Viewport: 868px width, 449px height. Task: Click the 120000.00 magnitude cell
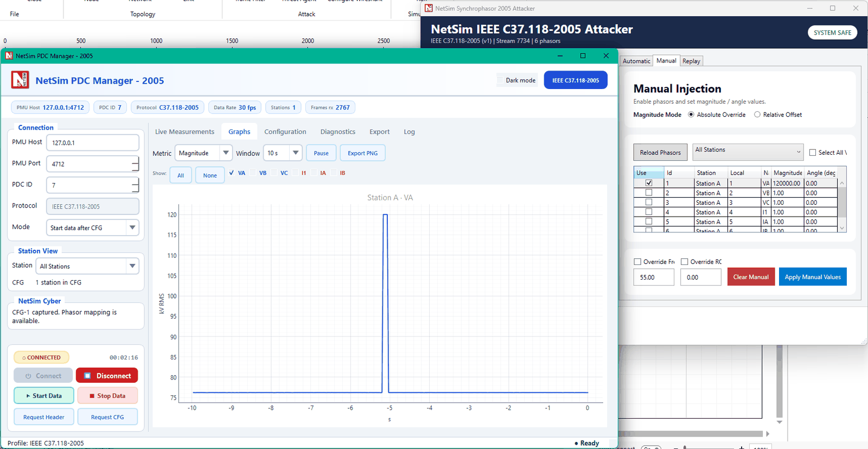(788, 184)
